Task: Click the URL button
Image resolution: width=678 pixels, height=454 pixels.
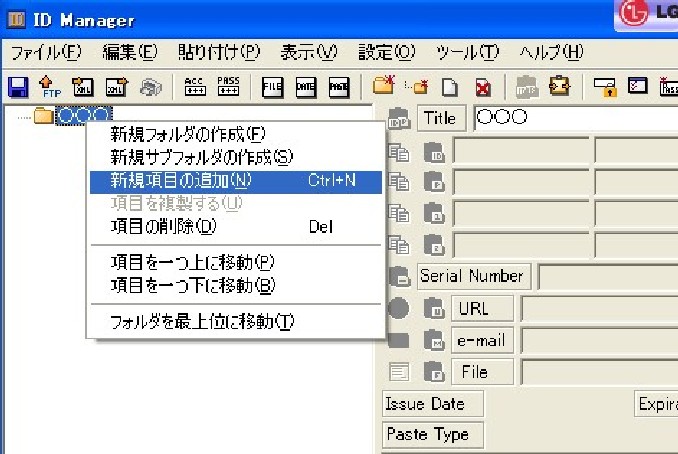Action: tap(483, 309)
